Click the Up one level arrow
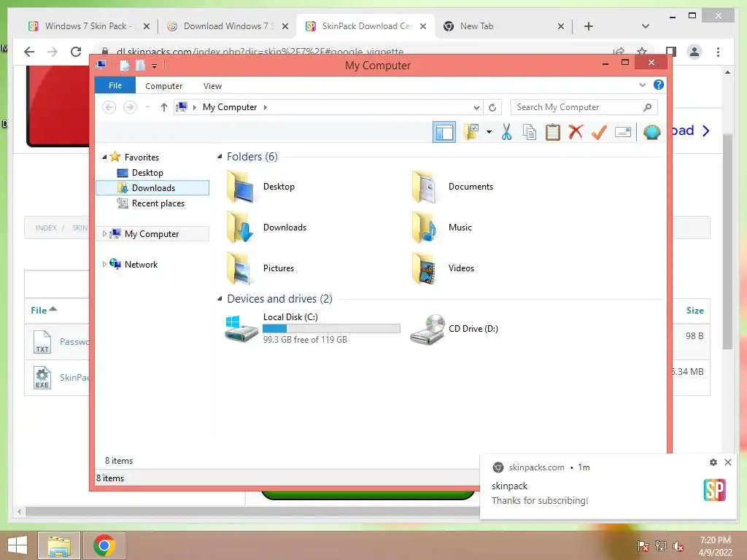The image size is (747, 560). click(x=164, y=107)
